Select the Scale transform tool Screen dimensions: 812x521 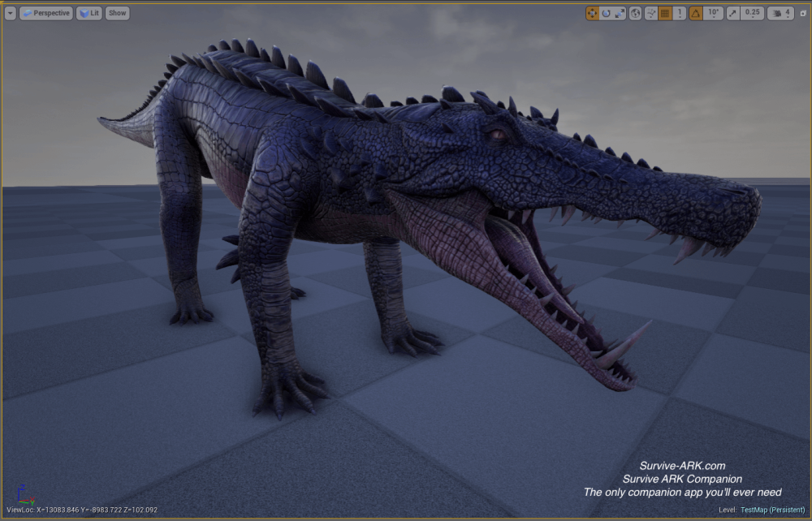pos(620,14)
